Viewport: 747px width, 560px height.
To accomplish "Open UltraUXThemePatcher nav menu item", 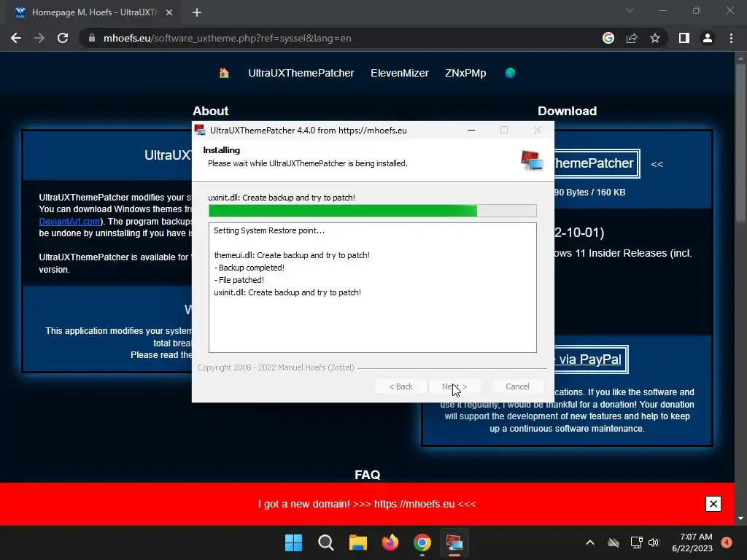I will (x=301, y=73).
